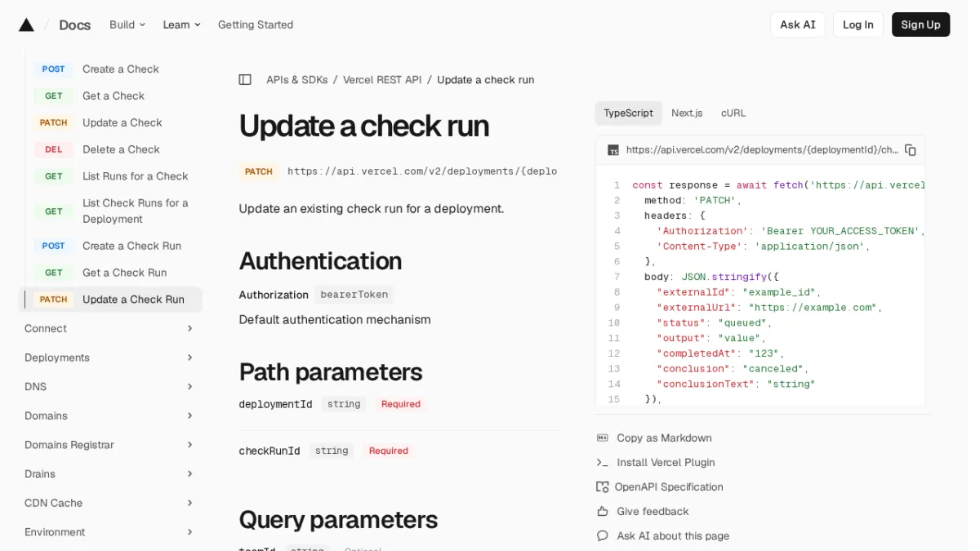Click the Query parameters heading
This screenshot has height=551, width=980.
pos(338,520)
